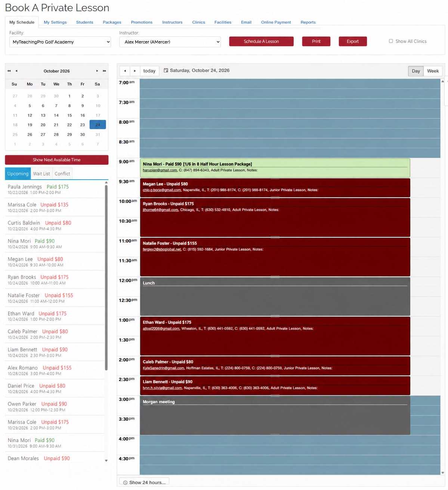Click Show Next Available Time button
448x490 pixels.
(x=57, y=160)
